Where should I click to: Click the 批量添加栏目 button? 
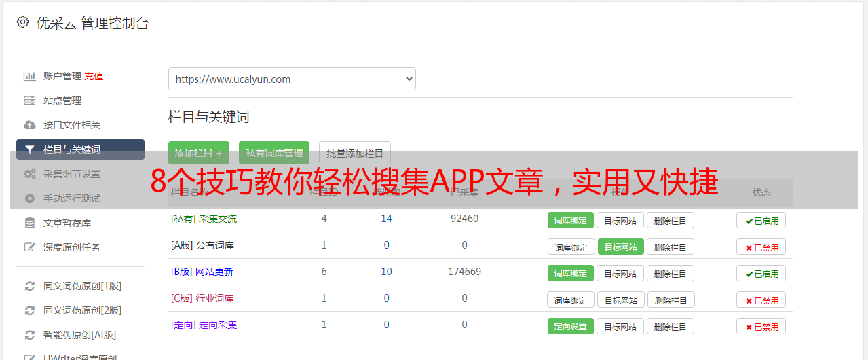[x=355, y=153]
